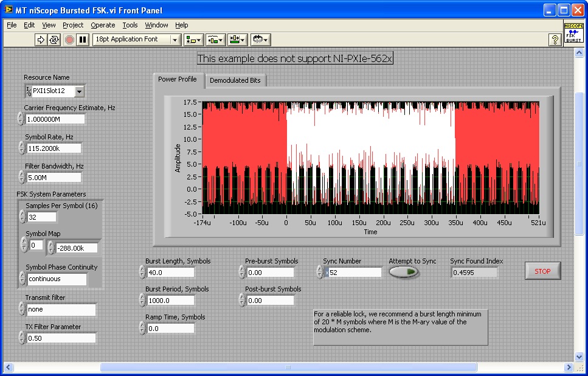Open the Resize Objects toolbar menu
588x376 pixels.
point(237,40)
